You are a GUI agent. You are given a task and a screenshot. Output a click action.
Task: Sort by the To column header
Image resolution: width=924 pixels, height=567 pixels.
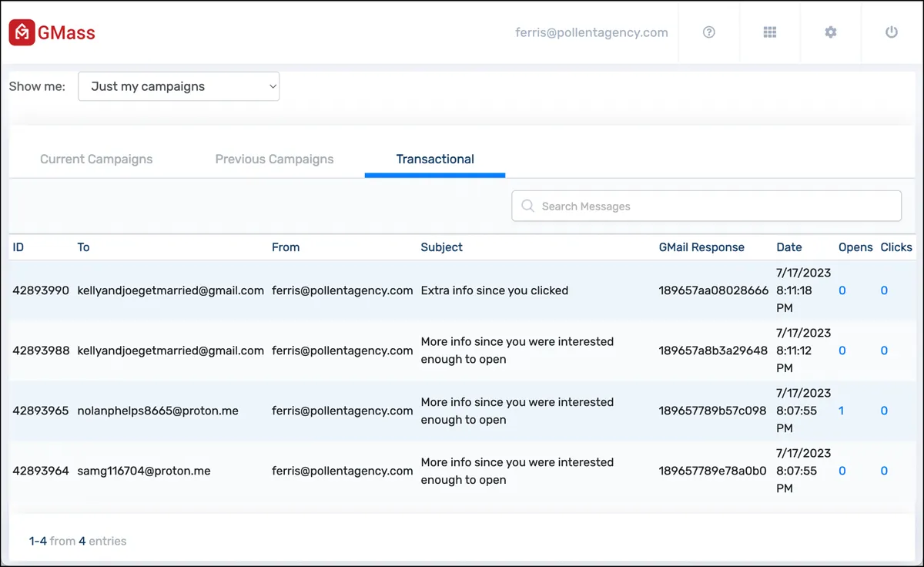pos(83,247)
